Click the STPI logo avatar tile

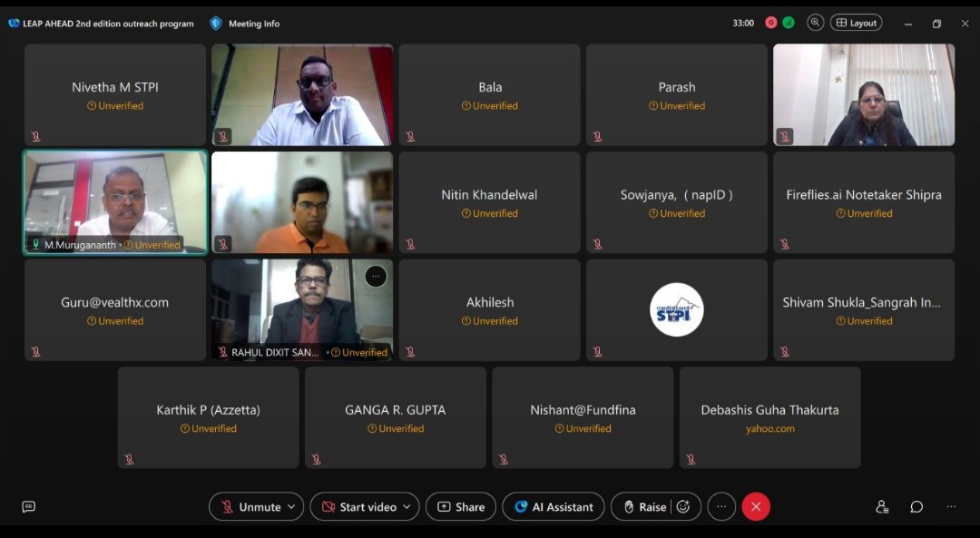677,310
